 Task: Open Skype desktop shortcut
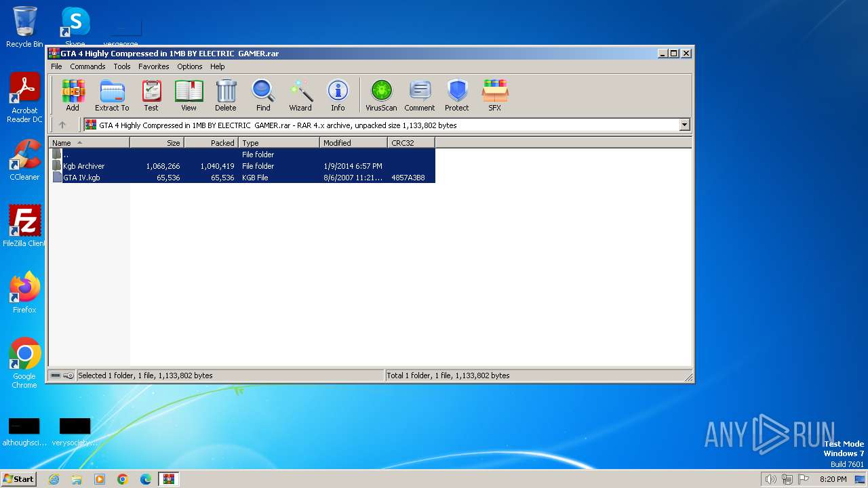pos(75,27)
